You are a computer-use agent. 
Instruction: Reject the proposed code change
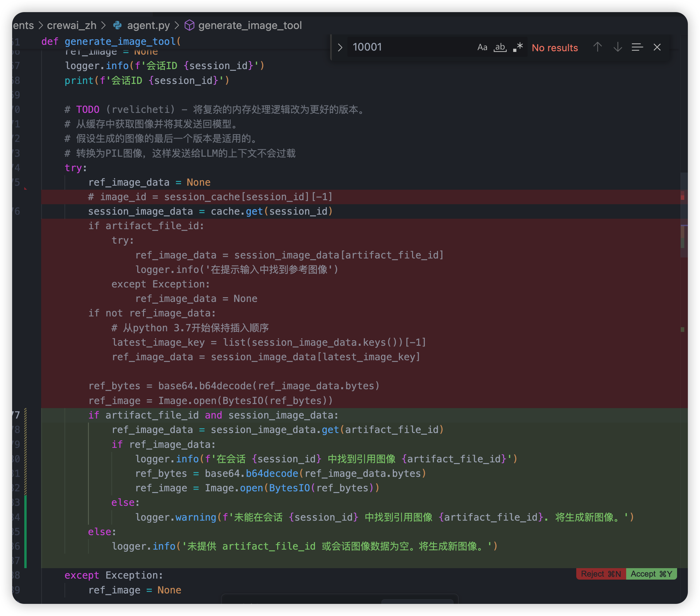click(601, 574)
